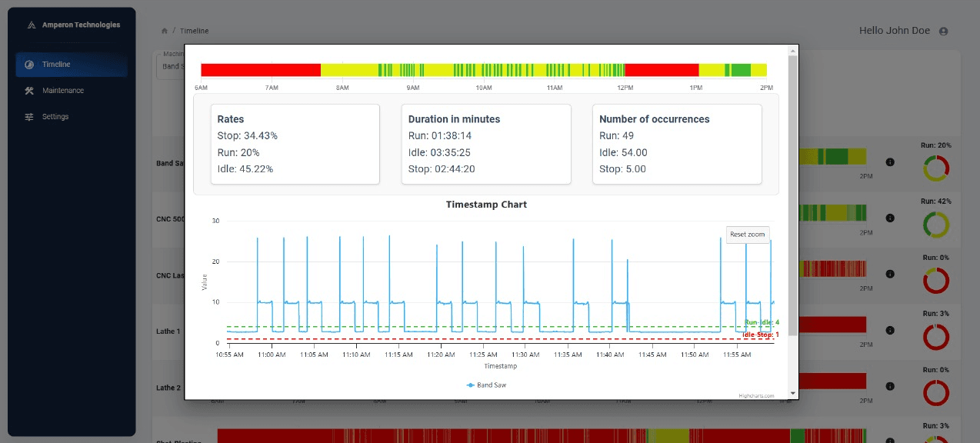980x443 pixels.
Task: Click the Reset zoom button
Action: point(747,235)
